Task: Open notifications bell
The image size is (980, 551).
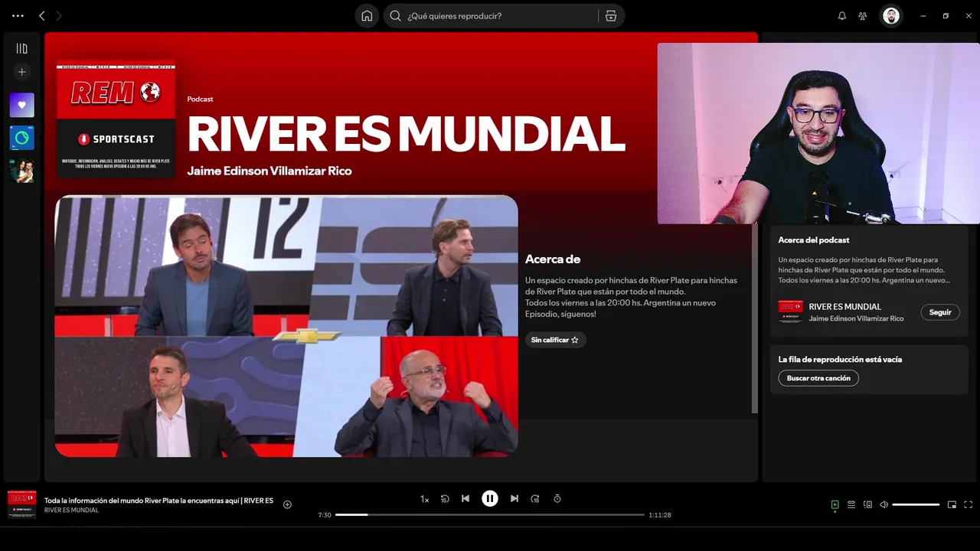Action: click(x=842, y=15)
